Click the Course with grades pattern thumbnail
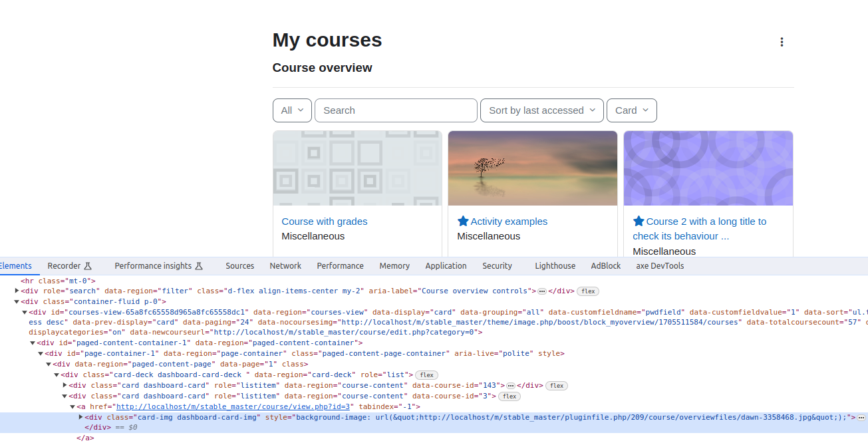This screenshot has height=445, width=868. coord(357,168)
